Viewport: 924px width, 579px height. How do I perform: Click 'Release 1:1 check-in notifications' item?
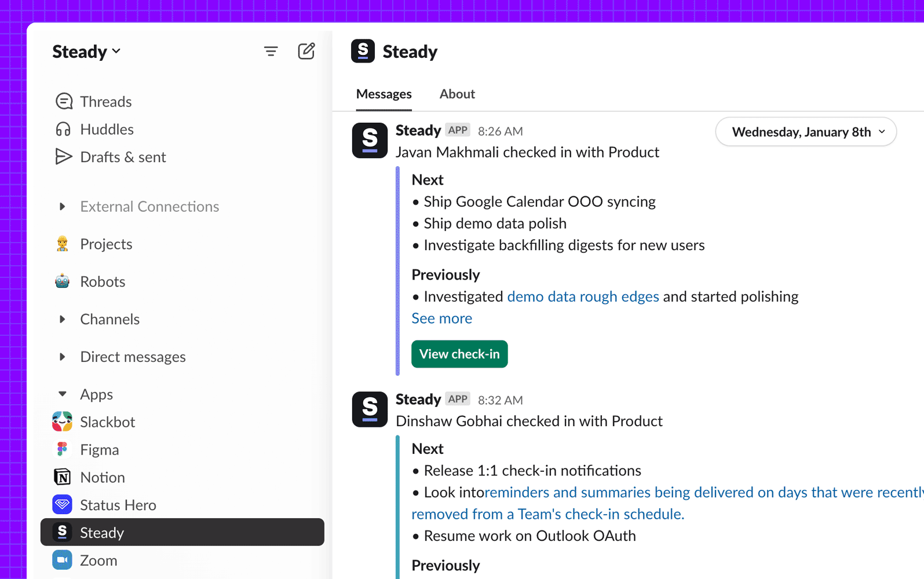pos(532,471)
